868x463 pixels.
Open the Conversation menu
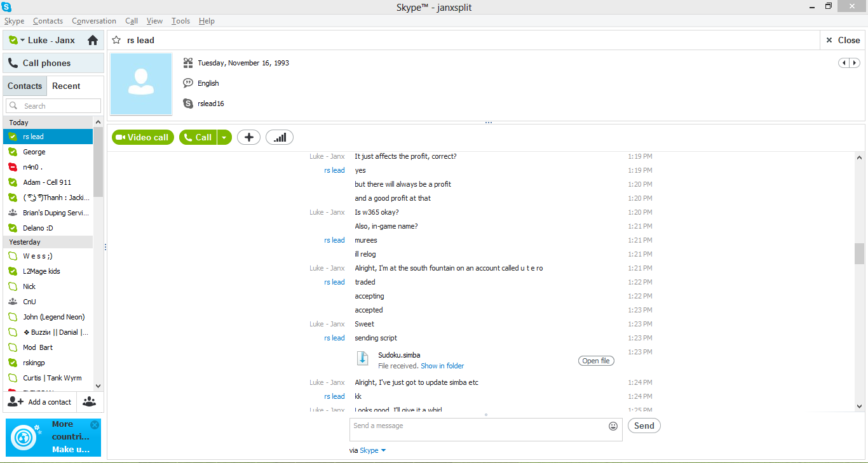(94, 21)
